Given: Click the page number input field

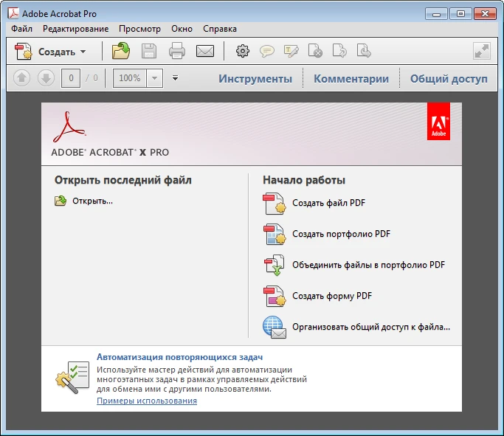Looking at the screenshot, I should pos(71,78).
